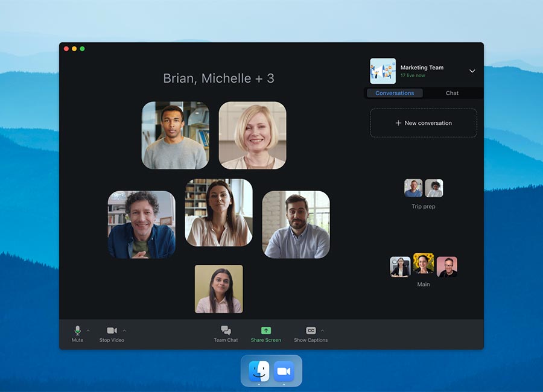
Task: Open Zoom app icon in the dock
Action: coord(284,371)
